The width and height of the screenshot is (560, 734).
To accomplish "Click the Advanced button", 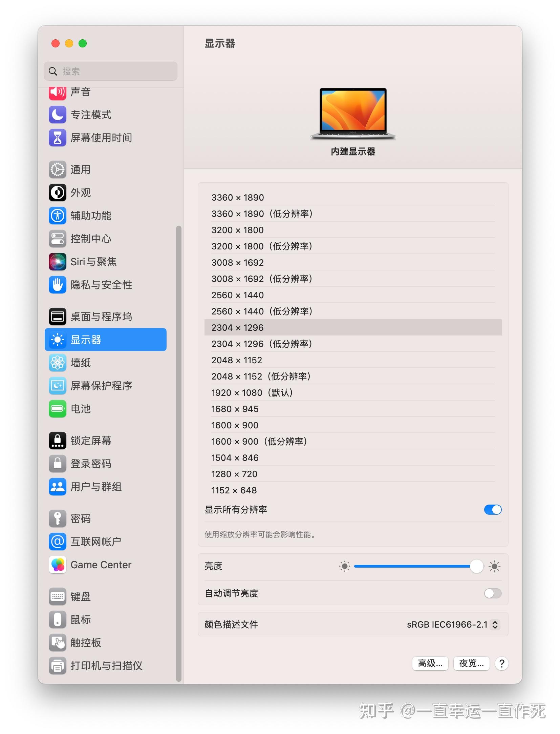I will point(430,664).
